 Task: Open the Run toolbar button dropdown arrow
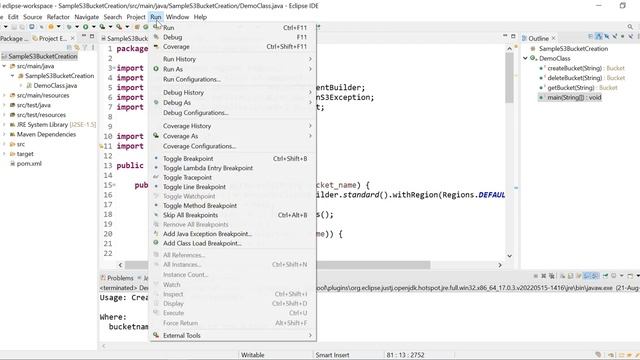pos(93,27)
